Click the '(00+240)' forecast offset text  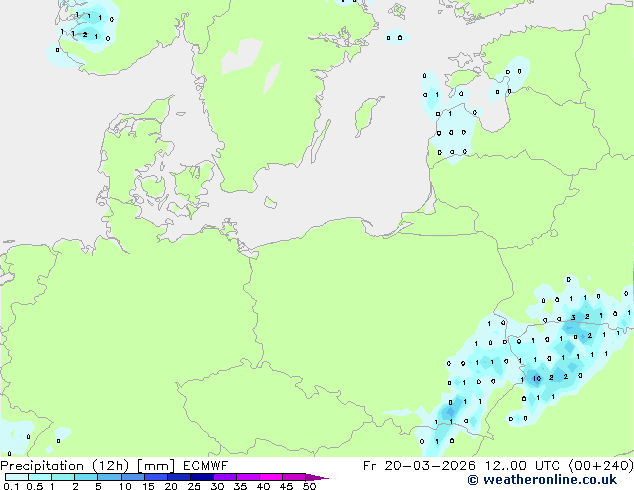tap(601, 466)
